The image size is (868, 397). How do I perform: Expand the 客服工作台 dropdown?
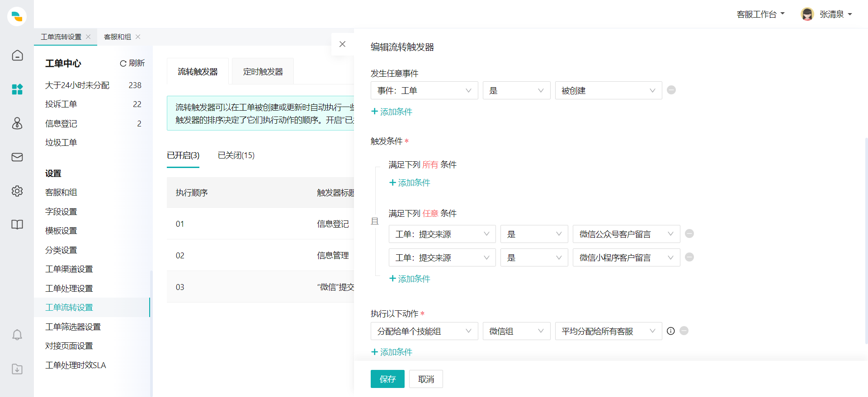click(760, 14)
